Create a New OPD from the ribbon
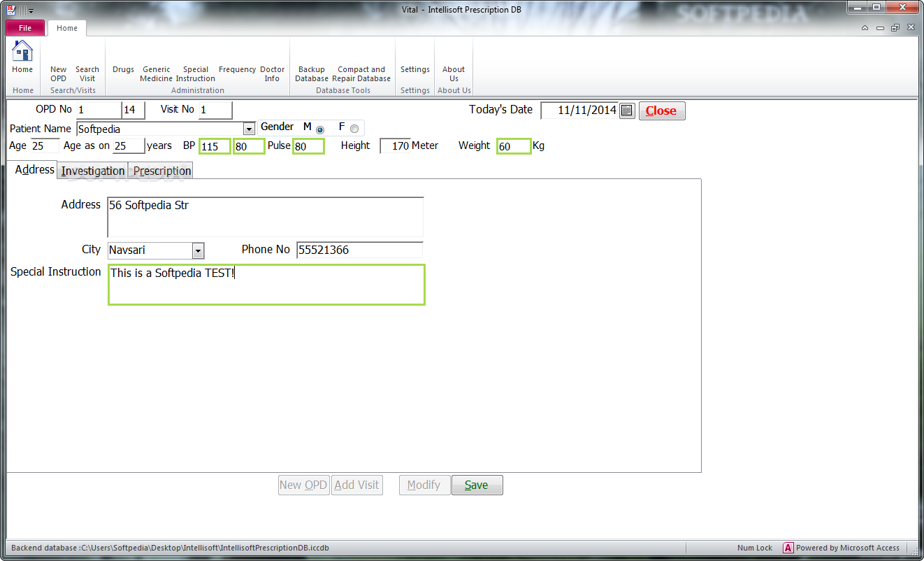The height and width of the screenshot is (561, 924). tap(59, 73)
